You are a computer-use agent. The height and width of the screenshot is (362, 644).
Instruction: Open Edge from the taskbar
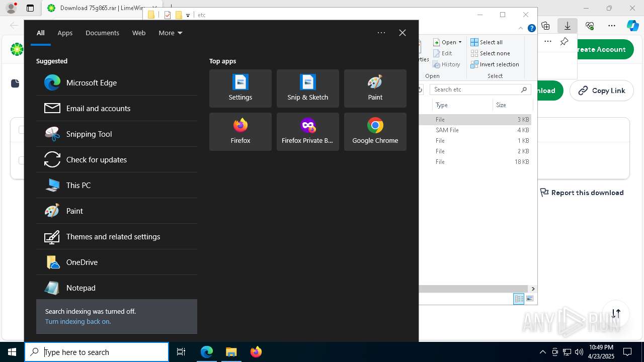[x=207, y=352]
